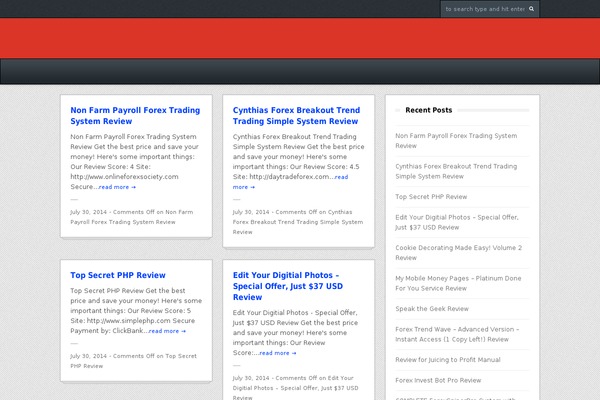Open sidebar link Review for Juicing to Profit Manual
The width and height of the screenshot is (600, 400).
448,360
